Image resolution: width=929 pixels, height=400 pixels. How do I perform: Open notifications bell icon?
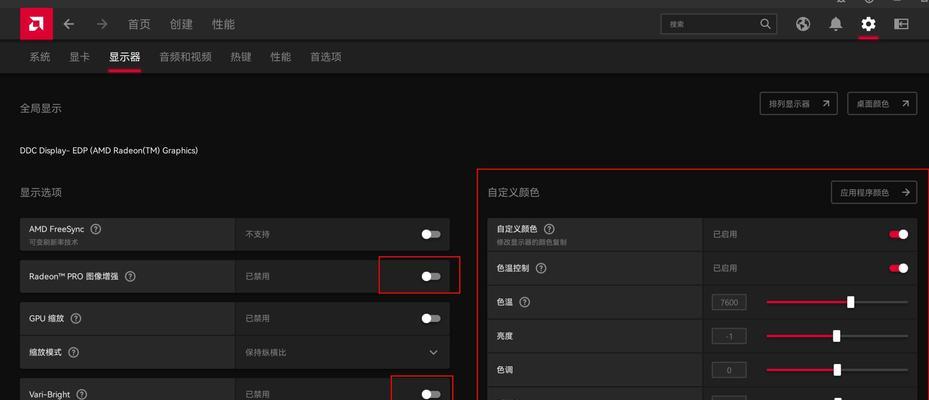(x=835, y=24)
